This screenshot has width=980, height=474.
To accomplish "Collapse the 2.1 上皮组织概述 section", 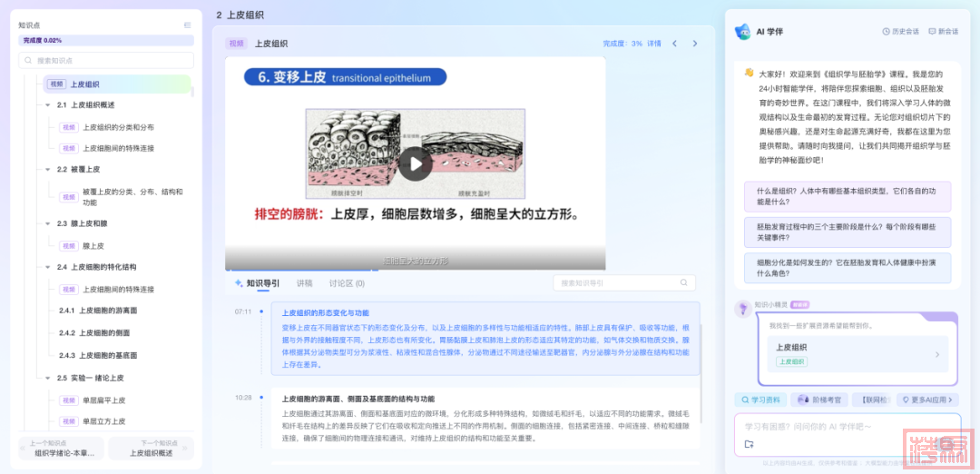I will pyautogui.click(x=48, y=105).
